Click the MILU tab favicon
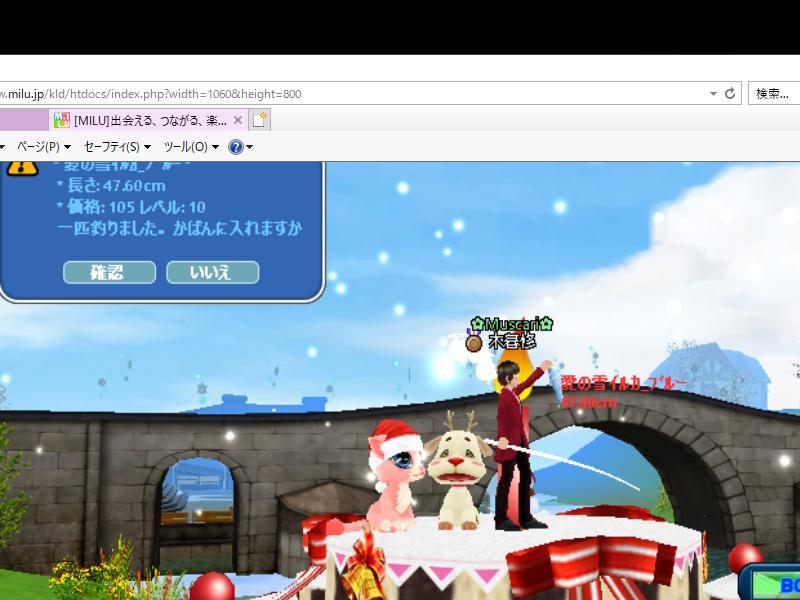 [x=61, y=120]
